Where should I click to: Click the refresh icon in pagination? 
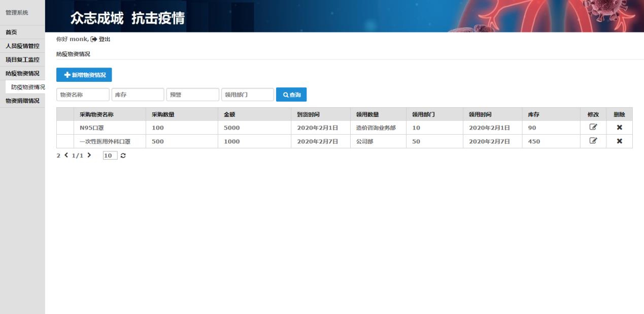[123, 155]
